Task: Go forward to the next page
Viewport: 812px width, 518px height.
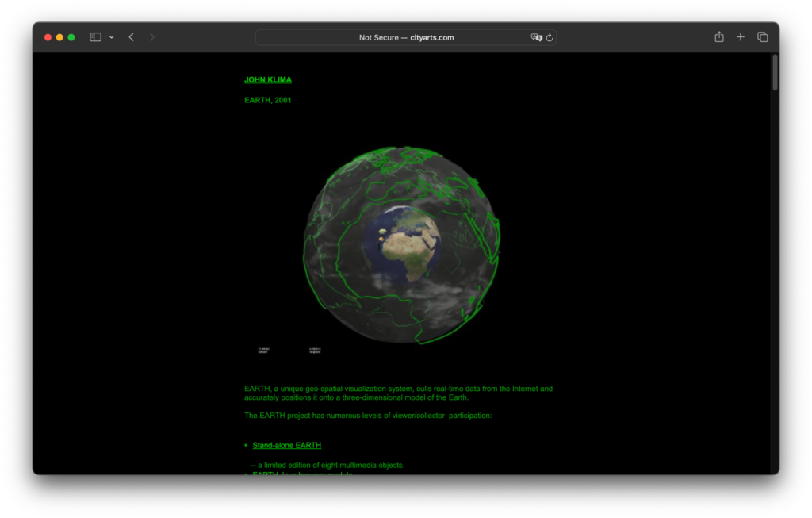Action: pos(152,37)
